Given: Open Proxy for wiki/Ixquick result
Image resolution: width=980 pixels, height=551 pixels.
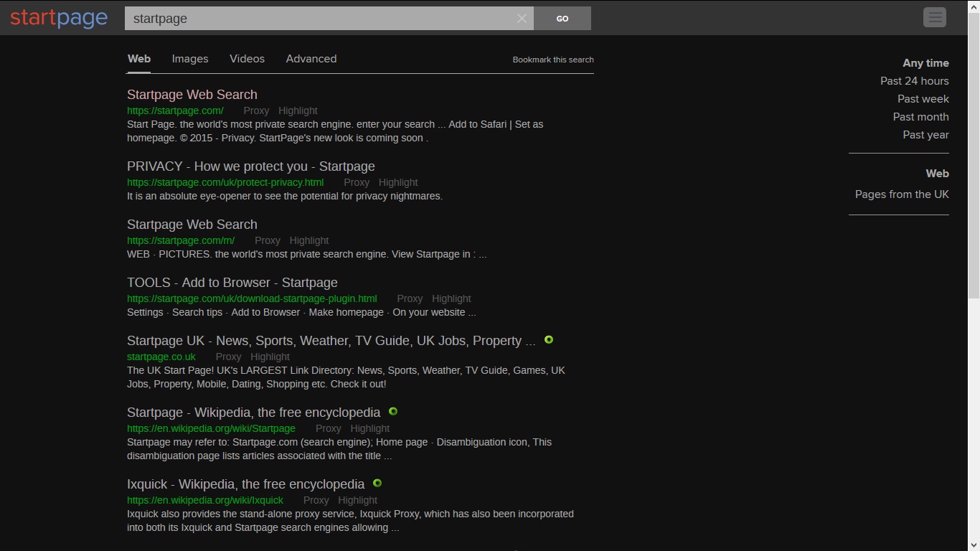Looking at the screenshot, I should click(316, 500).
